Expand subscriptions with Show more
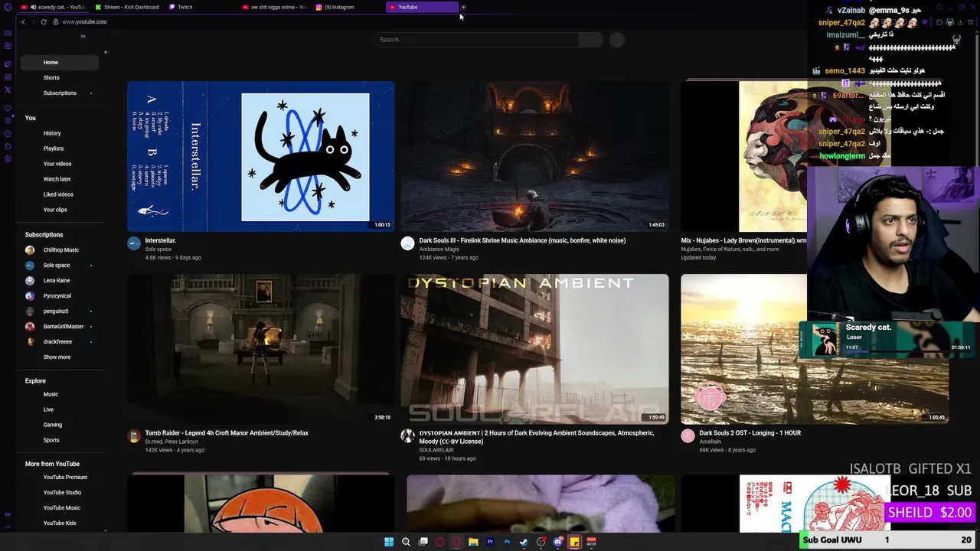Image resolution: width=980 pixels, height=551 pixels. coord(57,357)
